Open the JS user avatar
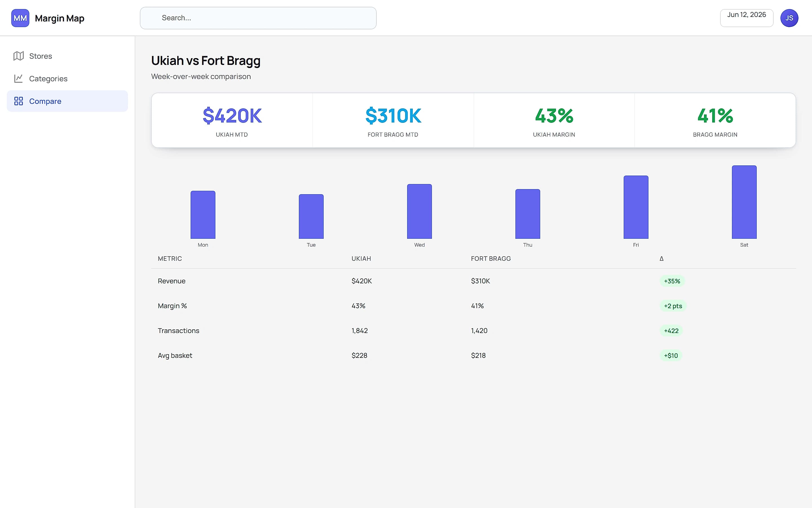The height and width of the screenshot is (508, 812). (x=789, y=18)
